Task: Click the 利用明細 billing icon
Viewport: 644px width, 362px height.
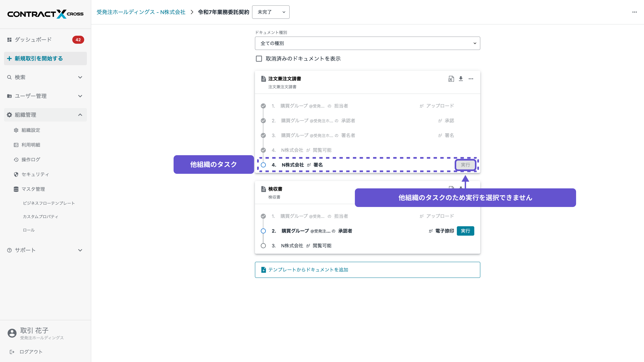Action: coord(16,145)
